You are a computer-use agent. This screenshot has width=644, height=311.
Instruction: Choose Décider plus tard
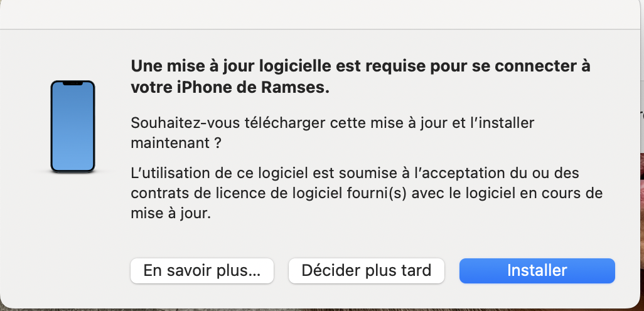coord(367,271)
